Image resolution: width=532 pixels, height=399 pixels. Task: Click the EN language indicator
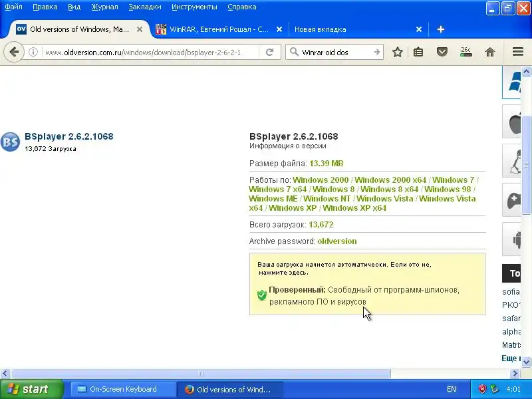point(452,389)
